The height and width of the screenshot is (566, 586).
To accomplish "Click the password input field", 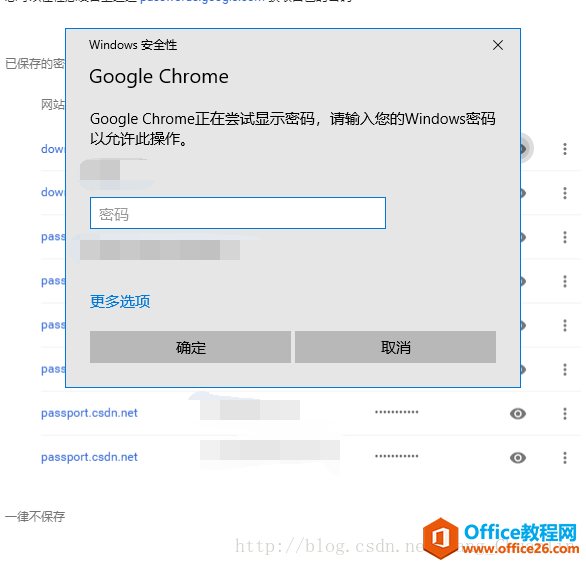I will click(x=238, y=213).
